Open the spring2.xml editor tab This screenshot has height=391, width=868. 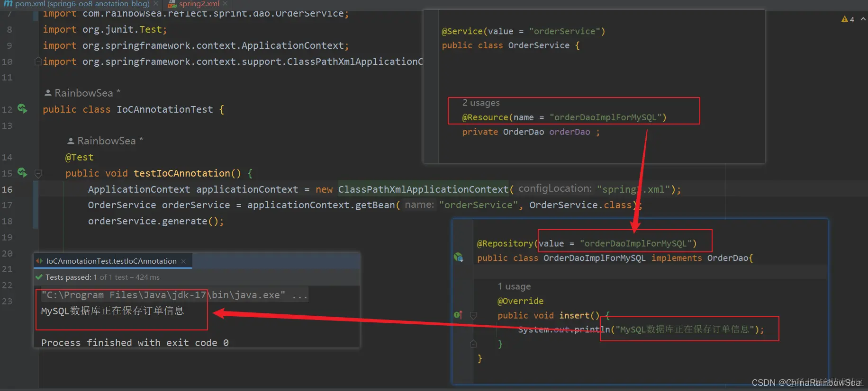198,4
